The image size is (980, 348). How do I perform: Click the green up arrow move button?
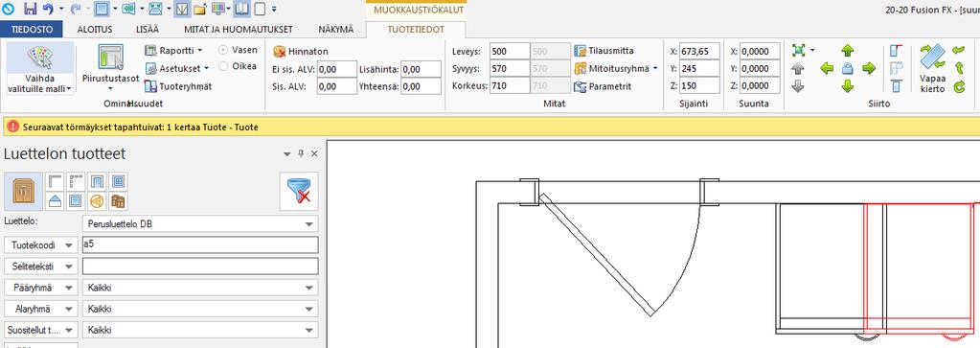click(x=847, y=50)
